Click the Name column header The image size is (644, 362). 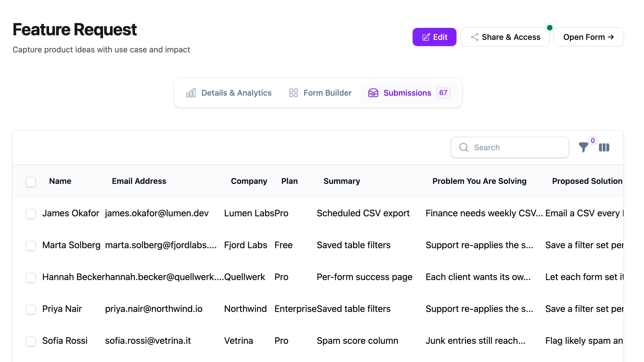click(x=60, y=181)
